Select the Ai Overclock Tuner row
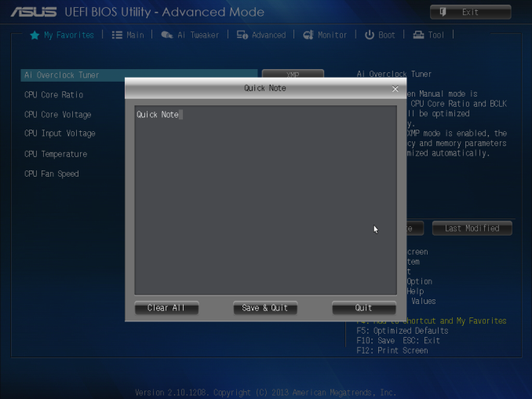This screenshot has height=399, width=532. click(139, 75)
